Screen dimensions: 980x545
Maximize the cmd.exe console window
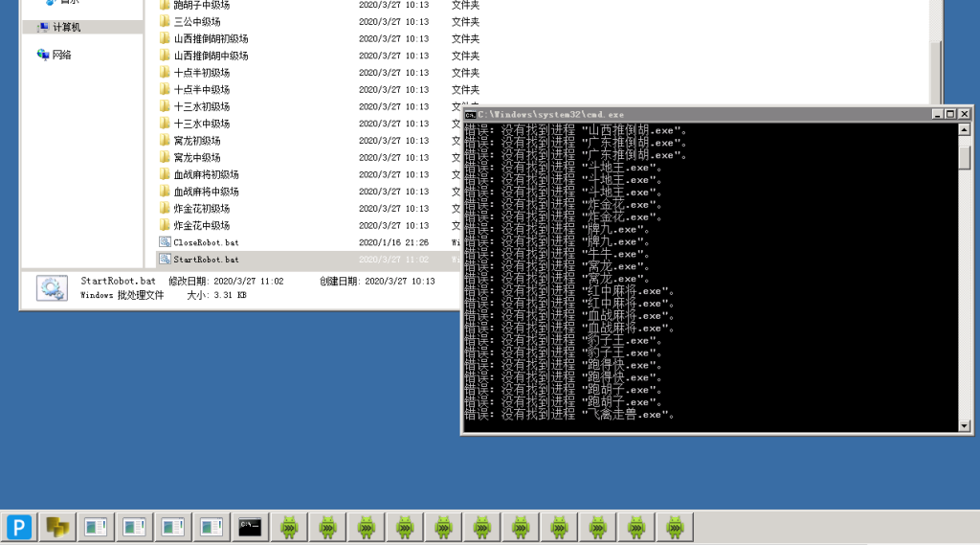[950, 114]
